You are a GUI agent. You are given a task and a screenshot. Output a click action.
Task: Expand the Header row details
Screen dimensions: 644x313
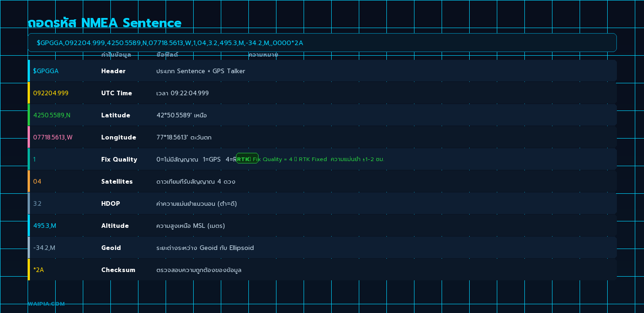click(x=322, y=70)
